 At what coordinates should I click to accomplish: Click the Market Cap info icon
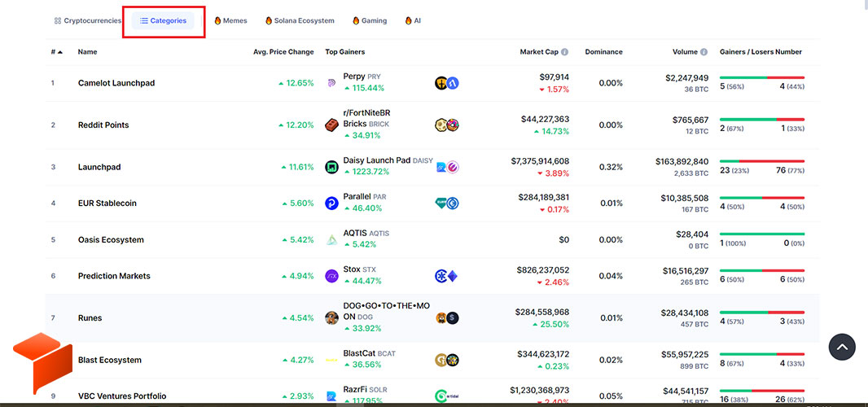tap(564, 52)
